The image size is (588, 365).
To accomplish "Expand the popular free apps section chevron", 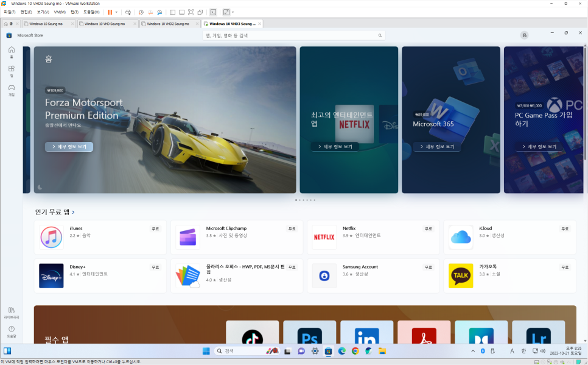I will (73, 212).
